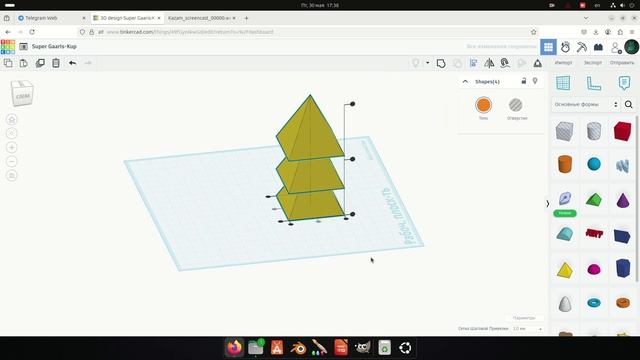
Task: Pick the light blue scribble shape
Action: [622, 165]
